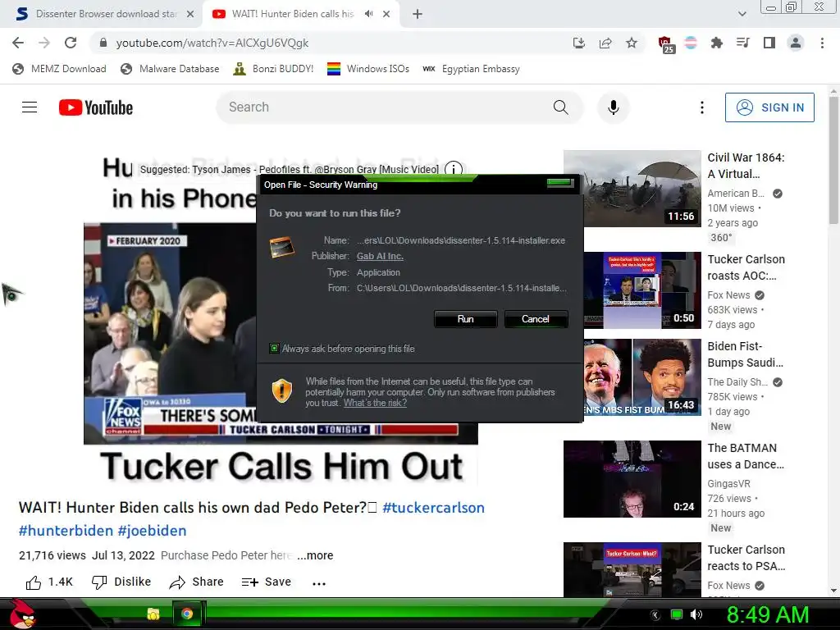Image resolution: width=840 pixels, height=630 pixels.
Task: Open the uBlock extension showing 25
Action: coord(665,44)
